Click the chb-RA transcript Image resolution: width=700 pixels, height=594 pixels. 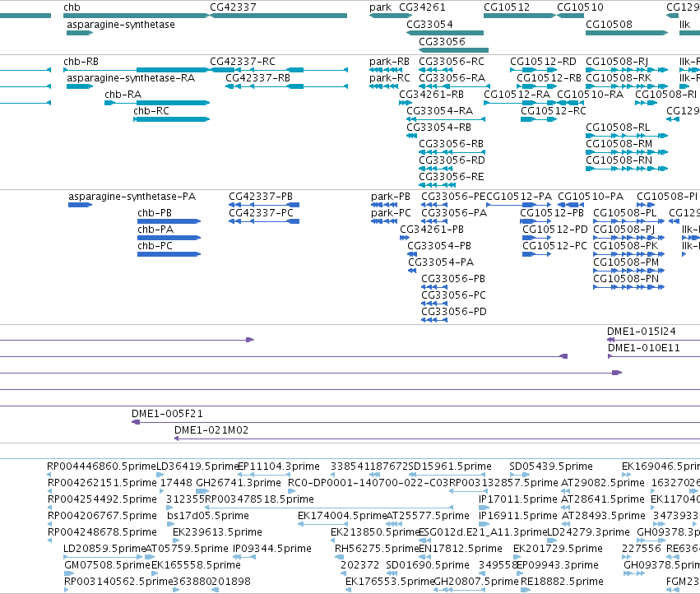click(157, 103)
